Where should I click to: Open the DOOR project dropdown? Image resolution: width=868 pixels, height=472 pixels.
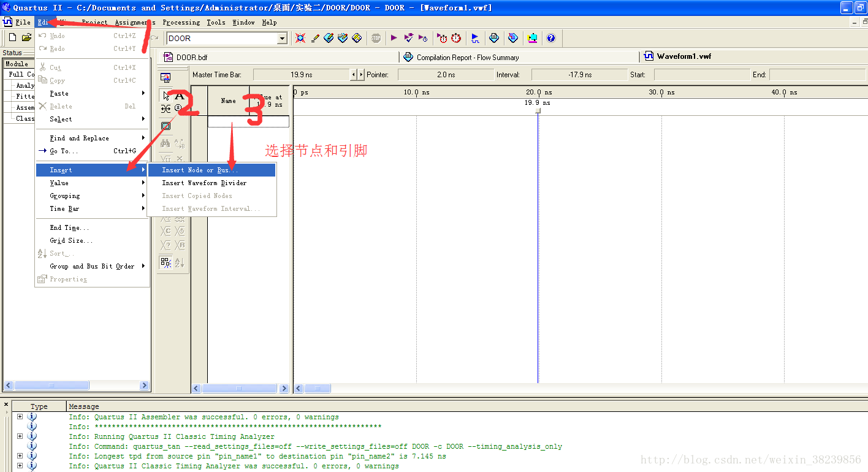(x=282, y=38)
